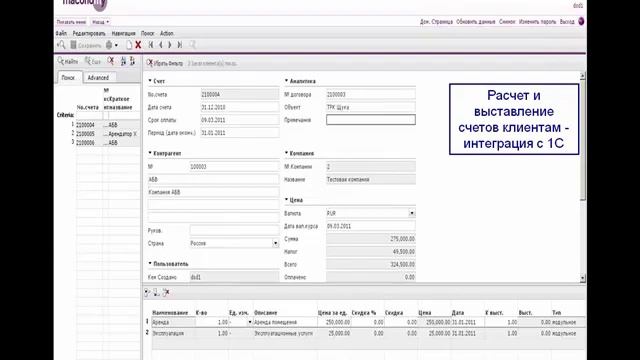Click the Обновить данные link
Screen dimensions: 640x360
[476, 22]
